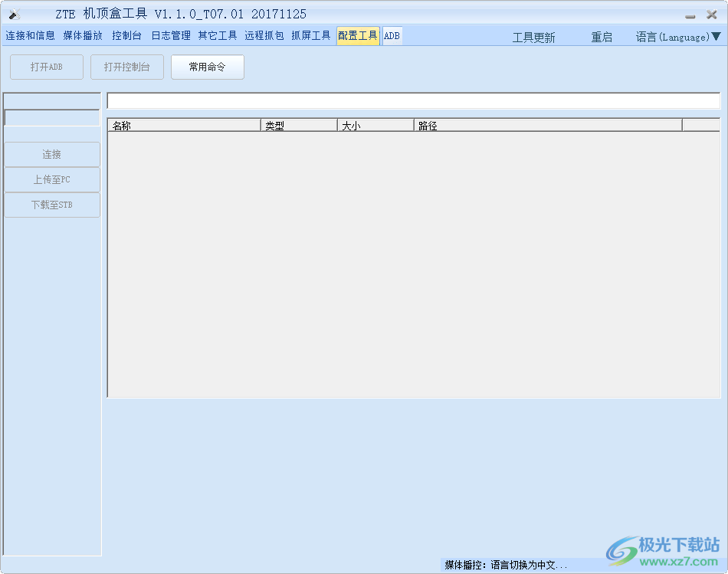Select the 日志管理 tab
728x574 pixels.
coord(171,36)
